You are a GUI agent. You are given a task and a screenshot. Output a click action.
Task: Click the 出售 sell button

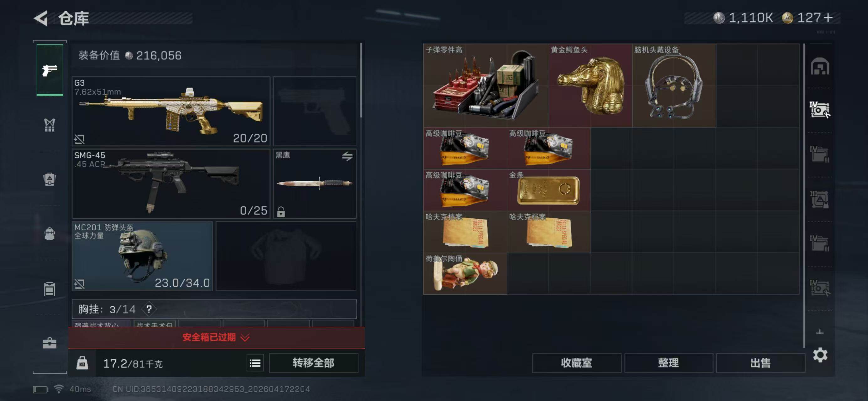(x=760, y=363)
